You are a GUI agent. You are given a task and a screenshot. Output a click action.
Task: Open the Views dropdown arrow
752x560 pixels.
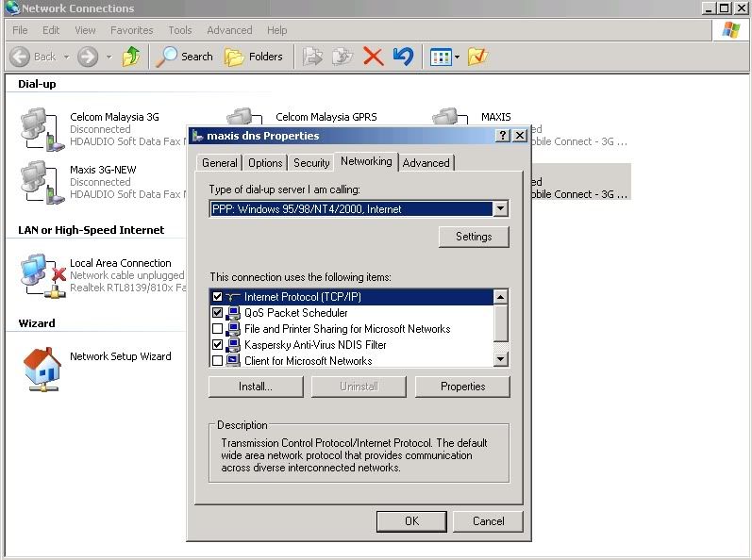(457, 57)
